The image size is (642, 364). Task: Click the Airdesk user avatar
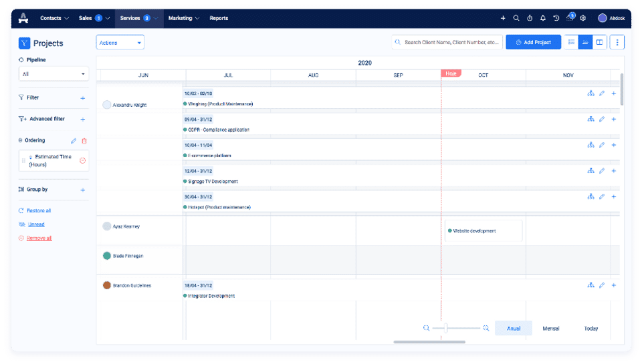[x=602, y=18]
